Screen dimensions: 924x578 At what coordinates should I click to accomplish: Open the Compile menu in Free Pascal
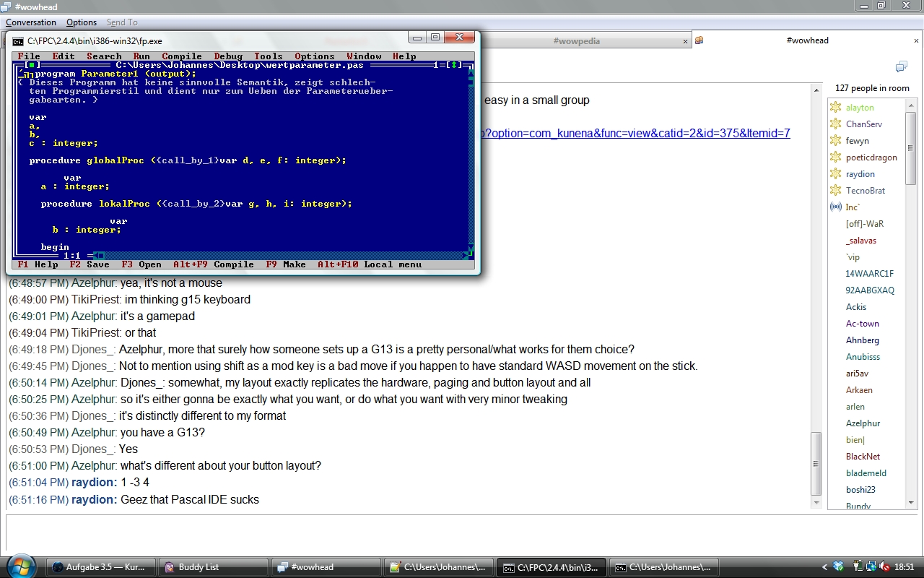[x=181, y=56]
